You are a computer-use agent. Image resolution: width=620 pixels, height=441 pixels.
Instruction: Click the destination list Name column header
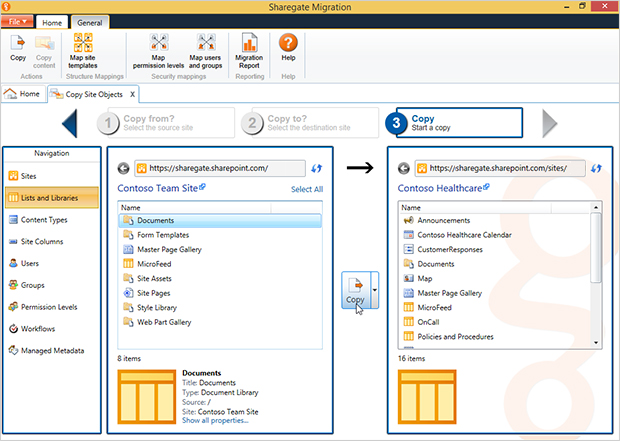click(475, 208)
